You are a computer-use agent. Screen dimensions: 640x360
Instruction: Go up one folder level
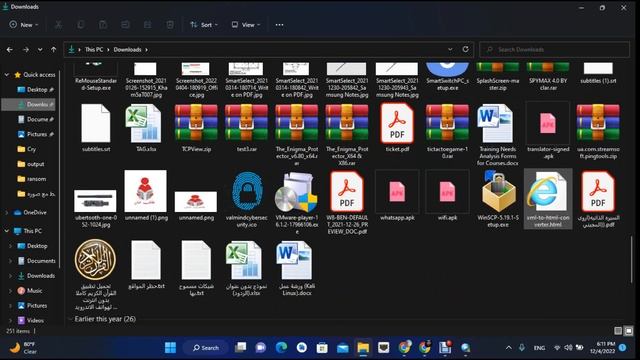[x=53, y=49]
